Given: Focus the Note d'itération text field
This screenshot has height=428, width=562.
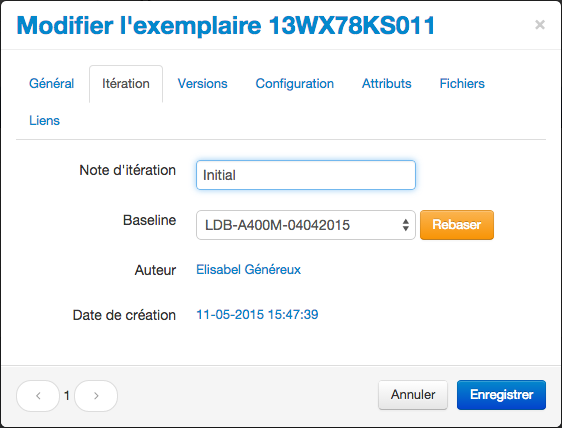Looking at the screenshot, I should (306, 175).
